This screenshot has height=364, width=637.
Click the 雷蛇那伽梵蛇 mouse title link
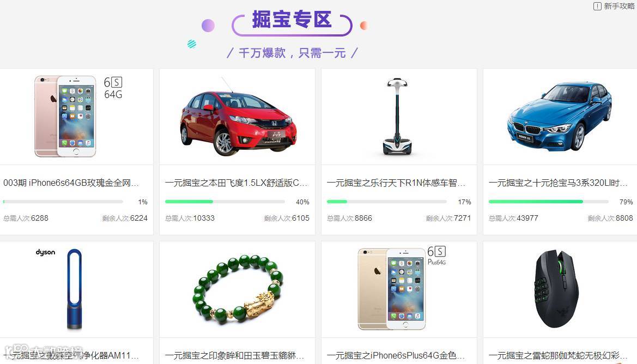click(x=558, y=355)
